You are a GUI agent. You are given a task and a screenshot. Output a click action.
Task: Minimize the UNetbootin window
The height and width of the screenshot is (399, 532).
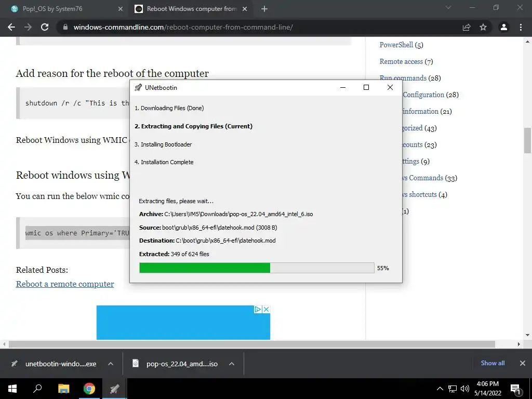tap(343, 87)
